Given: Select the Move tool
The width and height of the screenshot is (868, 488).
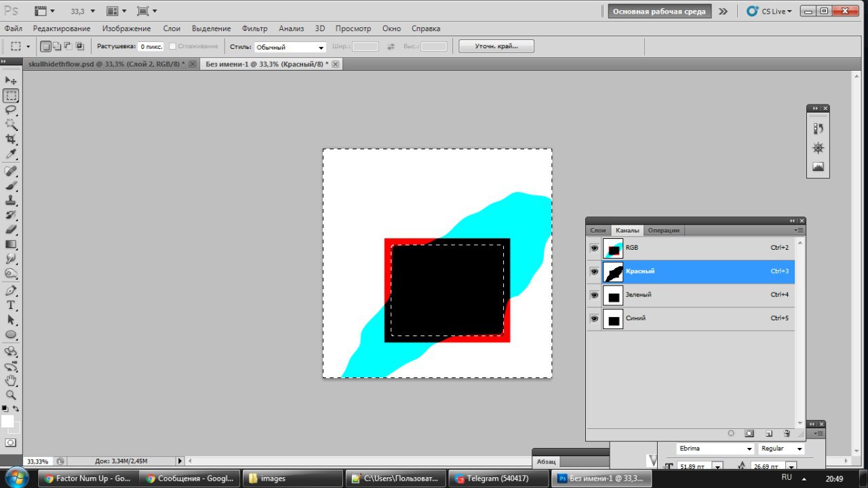Looking at the screenshot, I should pos(11,81).
